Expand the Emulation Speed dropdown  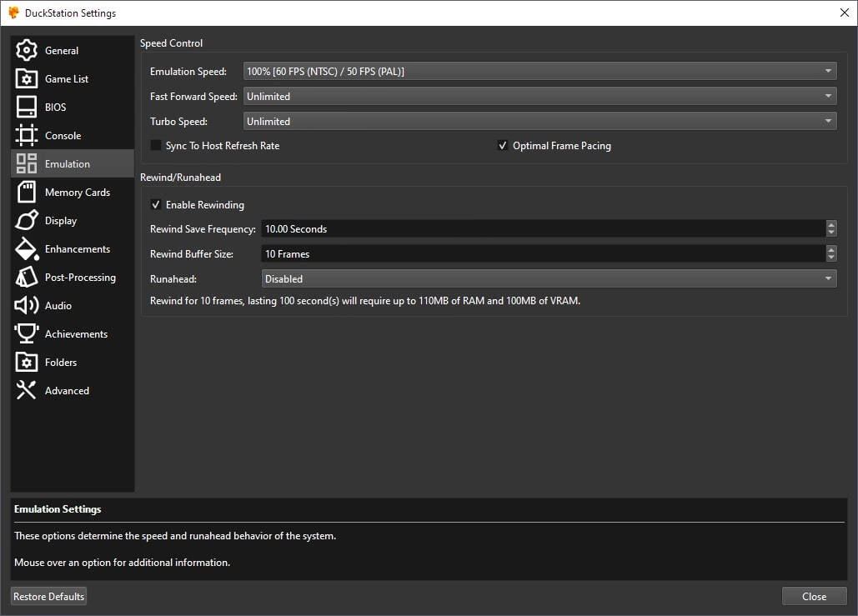tap(539, 72)
